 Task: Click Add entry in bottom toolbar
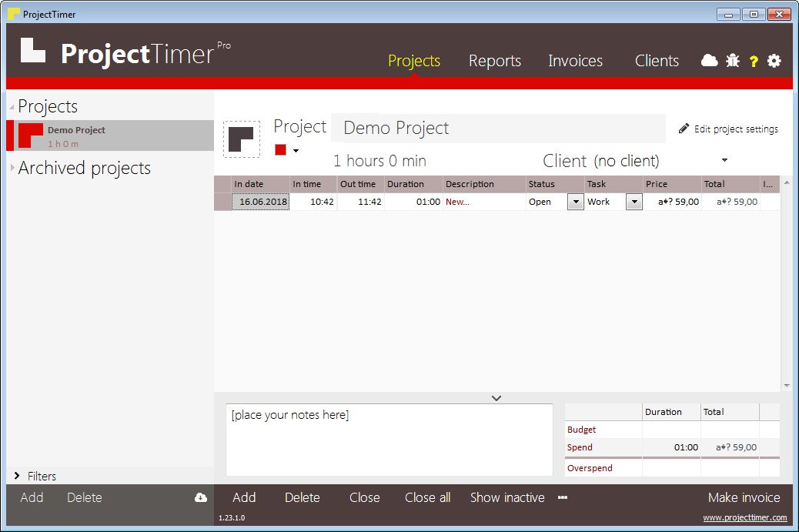(244, 497)
